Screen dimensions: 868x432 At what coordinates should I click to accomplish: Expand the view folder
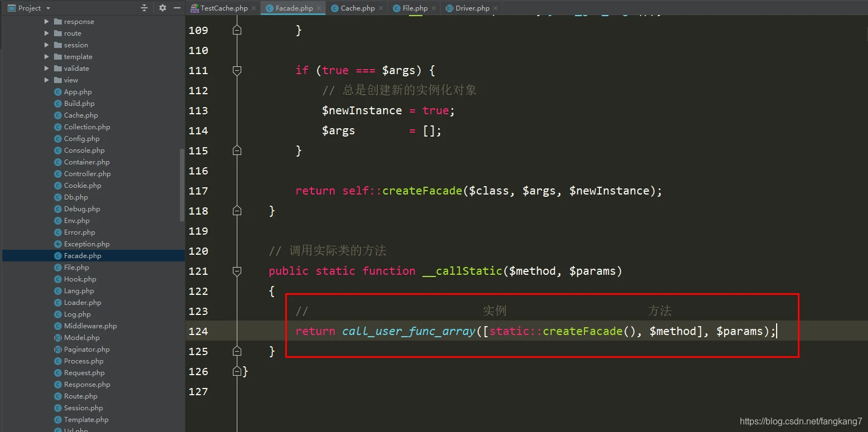(47, 80)
